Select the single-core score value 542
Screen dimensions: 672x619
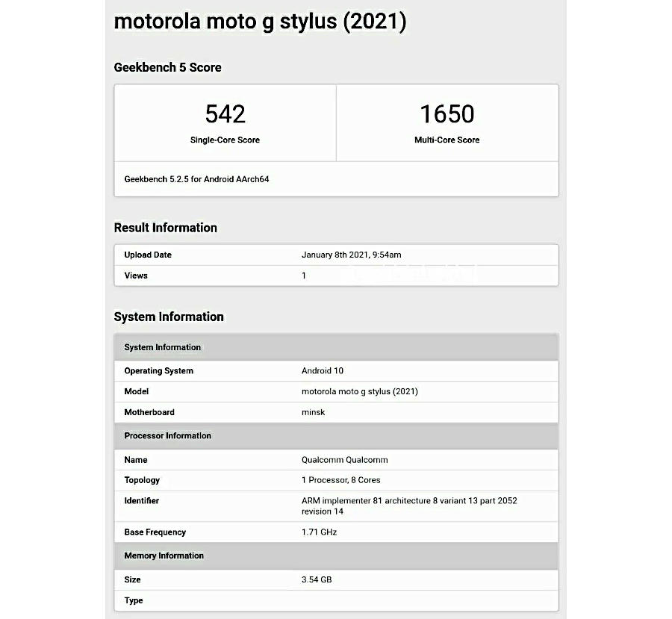225,114
